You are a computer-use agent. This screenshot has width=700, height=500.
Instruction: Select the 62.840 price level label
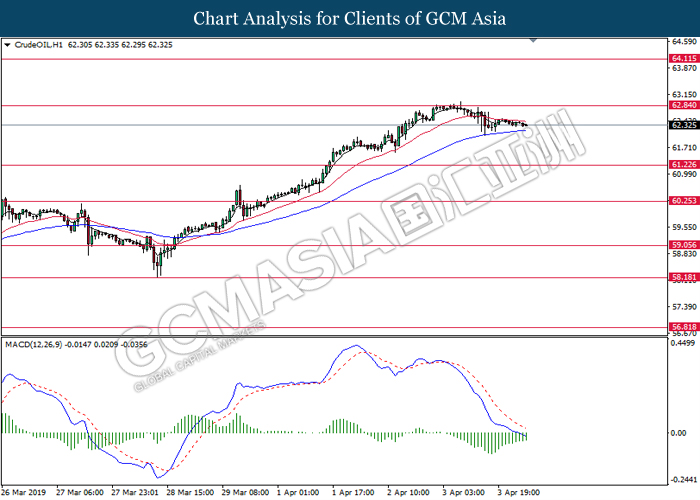[683, 105]
